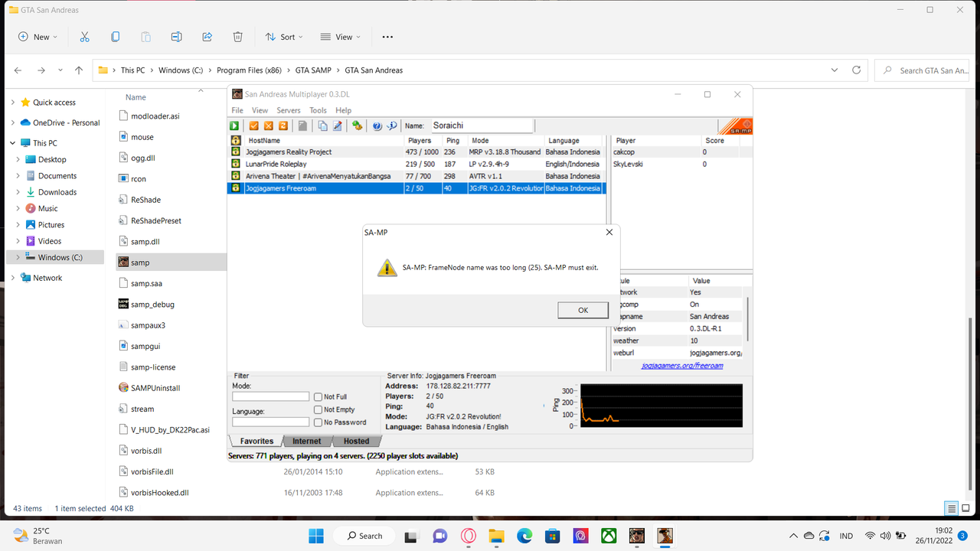Click OK in the SA-MP error dialog
The image size is (980, 551).
coord(583,310)
